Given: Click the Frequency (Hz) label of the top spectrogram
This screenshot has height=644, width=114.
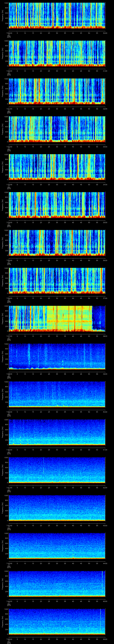Looking at the screenshot, I should [3, 16].
